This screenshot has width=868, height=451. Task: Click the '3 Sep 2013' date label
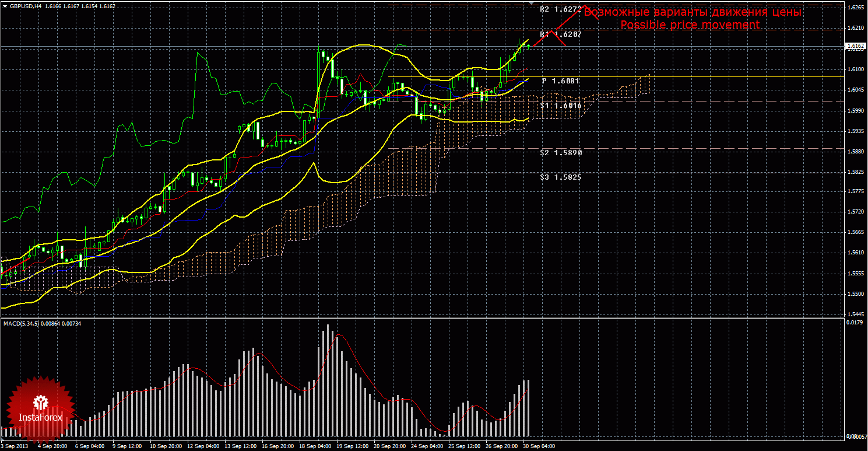point(13,446)
